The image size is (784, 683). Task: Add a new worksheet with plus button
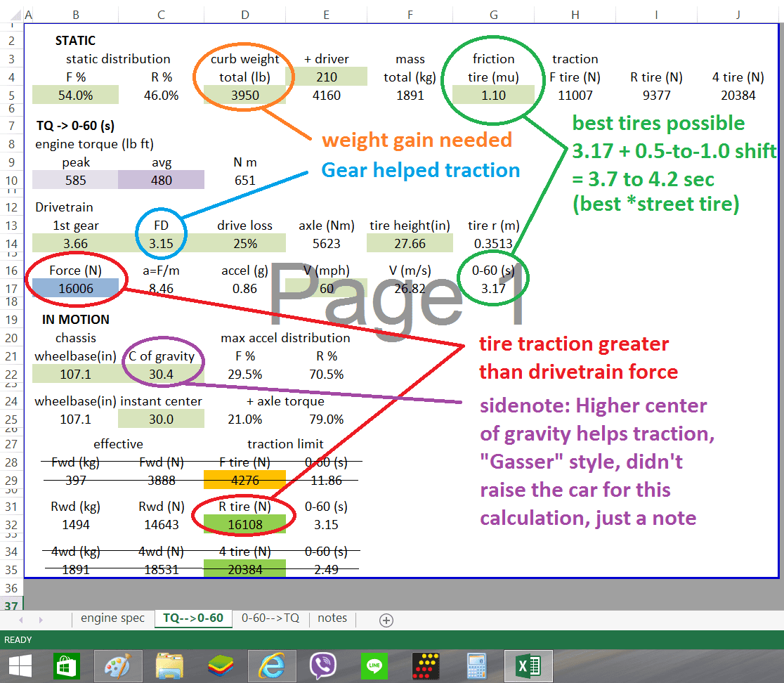click(386, 620)
